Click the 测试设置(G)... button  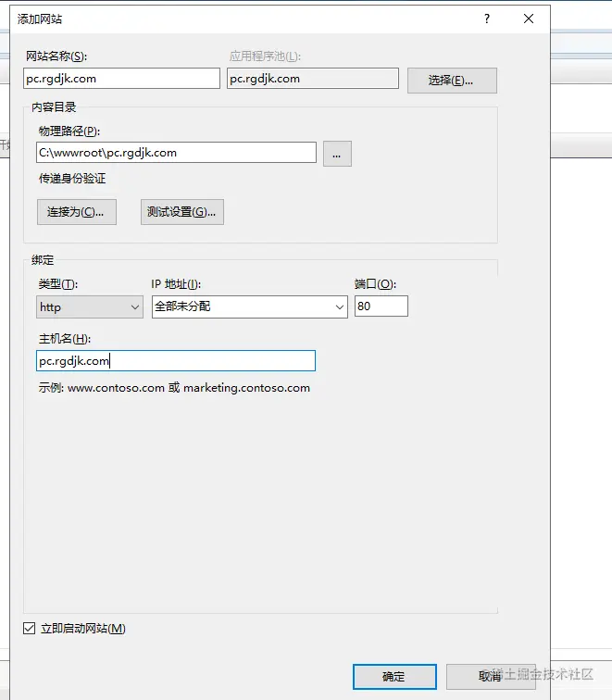(x=182, y=212)
